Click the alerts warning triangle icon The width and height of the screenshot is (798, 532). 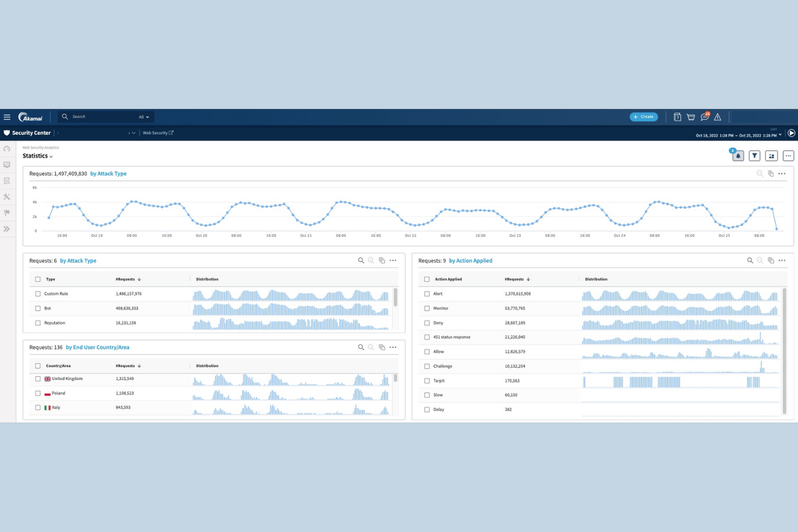718,116
